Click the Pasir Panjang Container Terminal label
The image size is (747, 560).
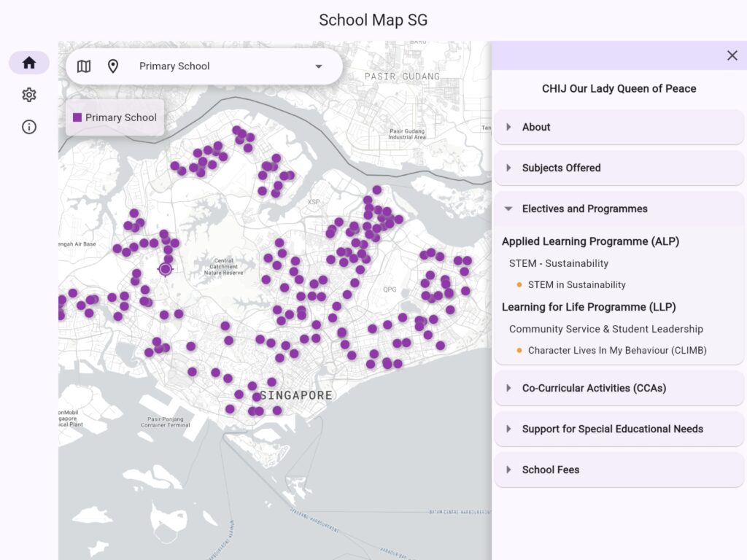tap(166, 422)
